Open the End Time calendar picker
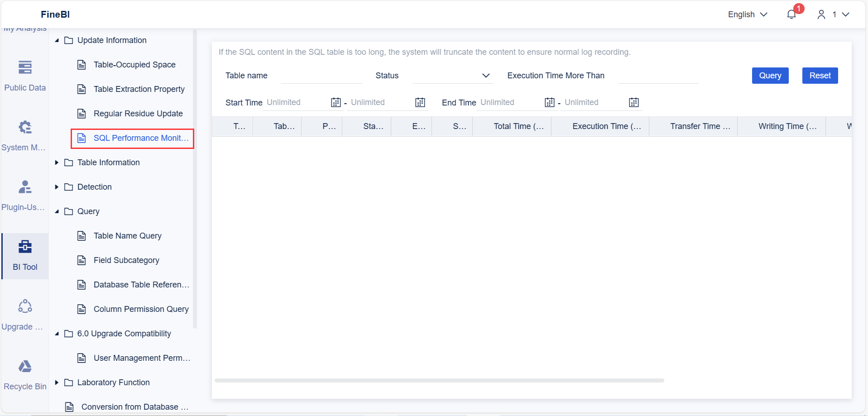The width and height of the screenshot is (868, 416). [549, 102]
